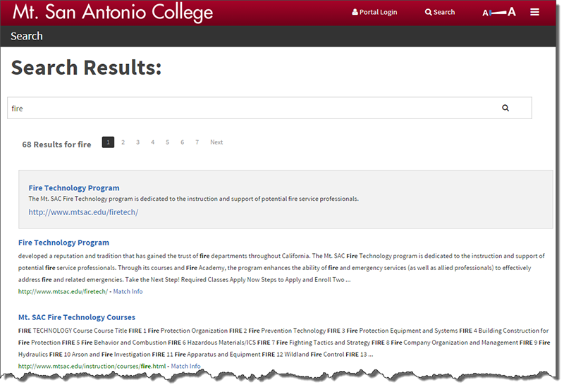Open Portal Login

(374, 12)
